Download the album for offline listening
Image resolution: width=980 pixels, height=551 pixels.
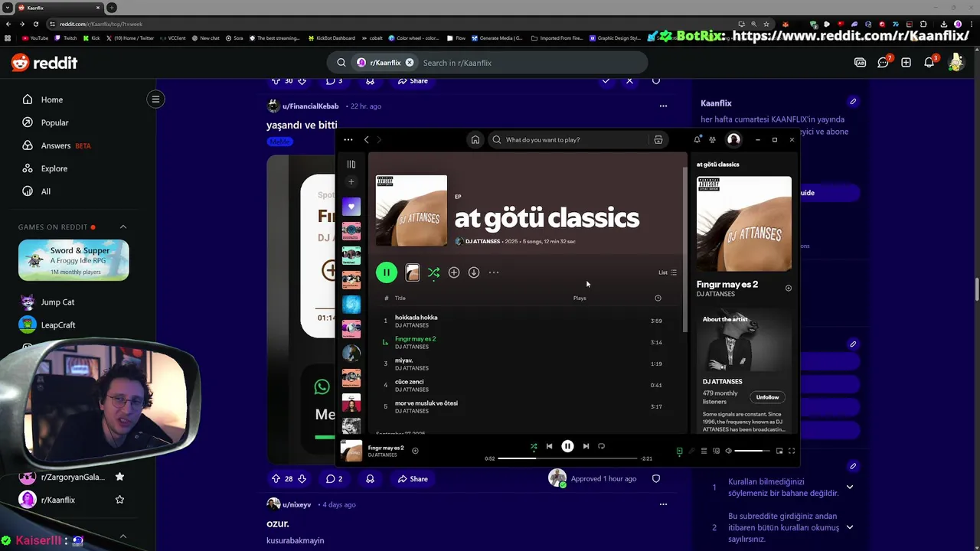pos(474,272)
